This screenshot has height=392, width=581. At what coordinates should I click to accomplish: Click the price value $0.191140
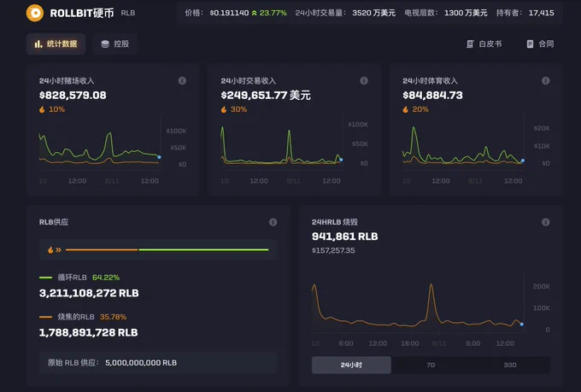coord(229,13)
